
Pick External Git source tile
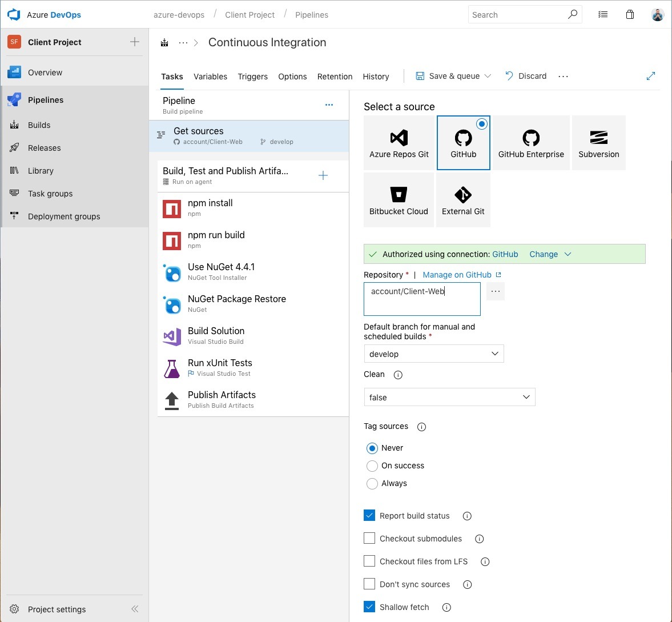[463, 200]
